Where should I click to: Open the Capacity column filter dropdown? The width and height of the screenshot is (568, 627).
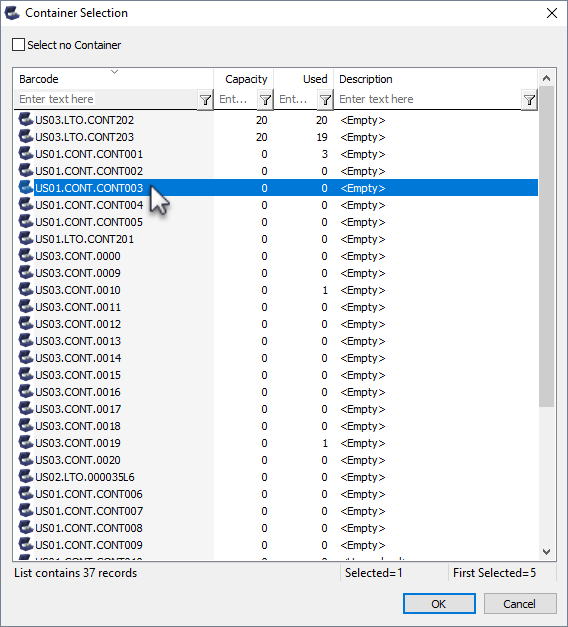(x=265, y=99)
